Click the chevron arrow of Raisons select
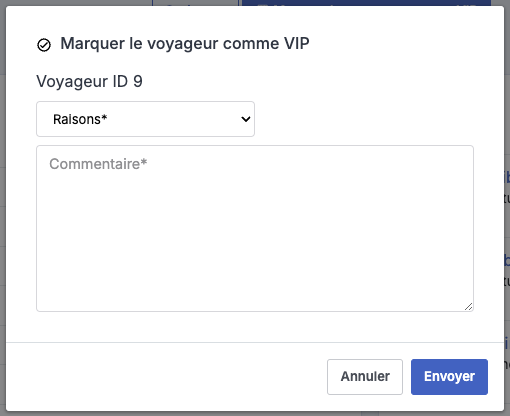This screenshot has width=510, height=416. pos(246,119)
